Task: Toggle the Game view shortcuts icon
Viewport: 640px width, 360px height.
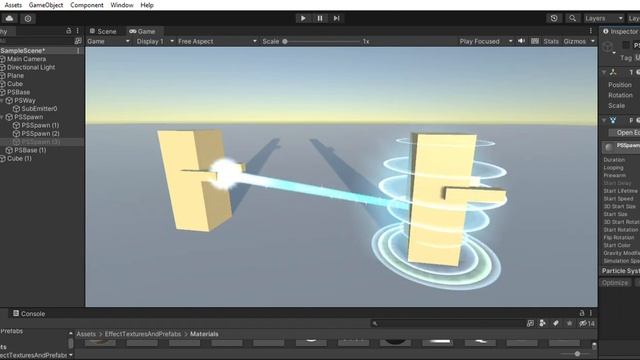Action: 535,41
